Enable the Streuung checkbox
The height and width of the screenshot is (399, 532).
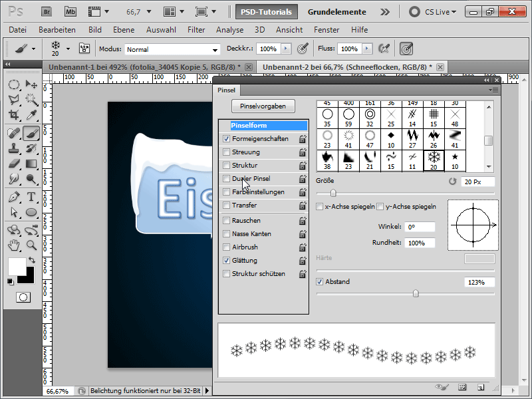tap(226, 152)
